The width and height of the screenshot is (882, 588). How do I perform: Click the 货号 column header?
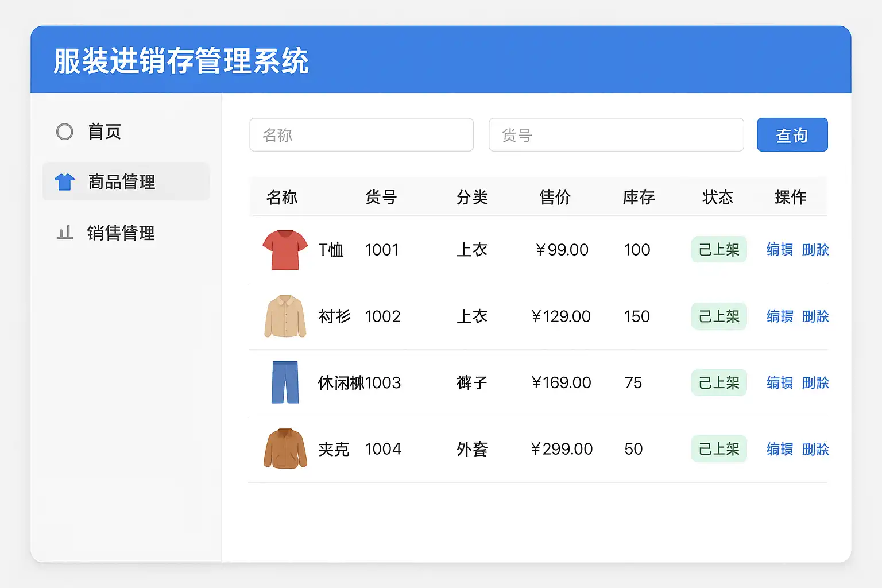click(x=381, y=198)
